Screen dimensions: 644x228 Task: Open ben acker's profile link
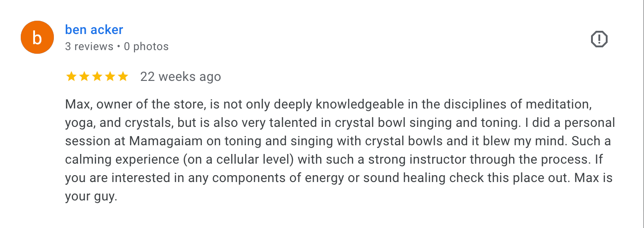tap(94, 30)
